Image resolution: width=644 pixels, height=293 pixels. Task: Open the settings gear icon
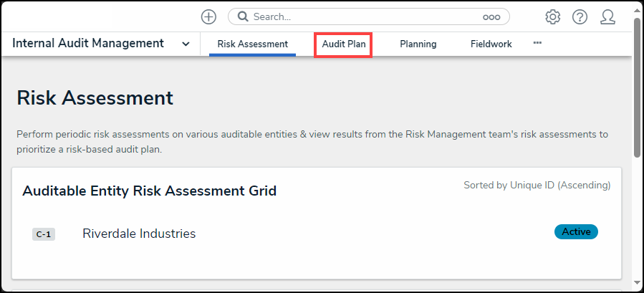click(x=552, y=16)
